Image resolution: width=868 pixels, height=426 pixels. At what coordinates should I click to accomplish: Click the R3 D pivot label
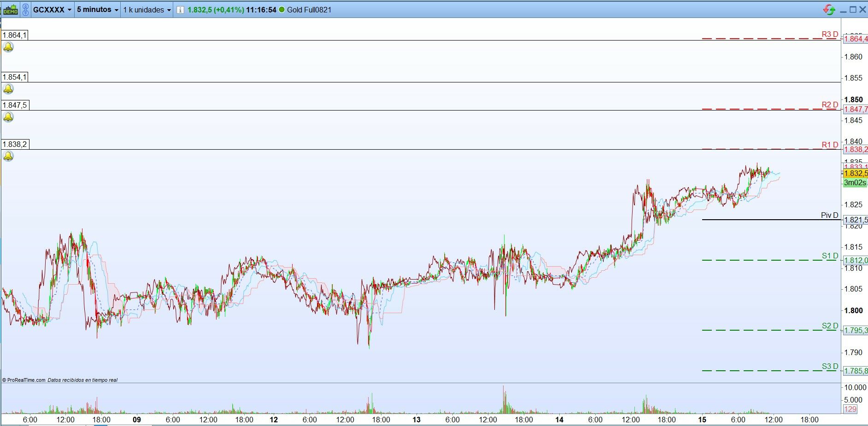point(830,35)
